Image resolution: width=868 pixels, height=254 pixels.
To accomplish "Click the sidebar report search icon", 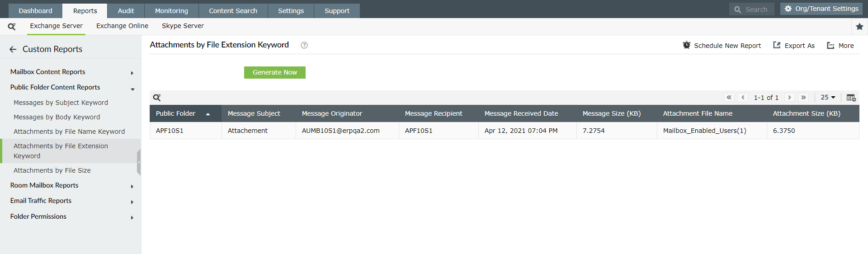I will tap(12, 27).
